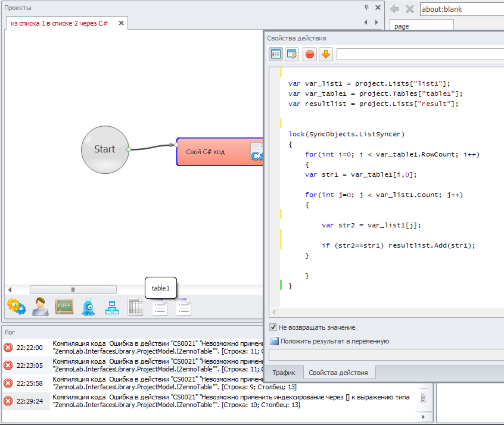Click canvas scrollbar left arrow
This screenshot has width=504, height=425.
[x=10, y=289]
